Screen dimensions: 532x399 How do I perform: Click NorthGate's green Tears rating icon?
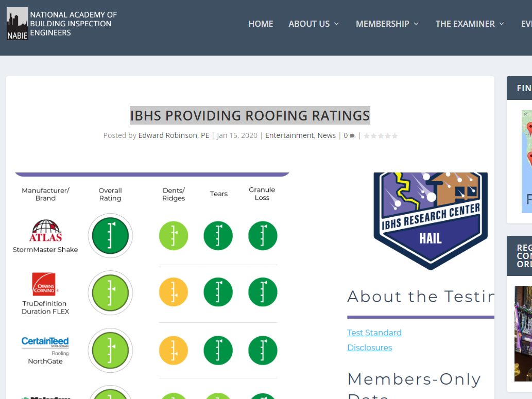(x=218, y=350)
